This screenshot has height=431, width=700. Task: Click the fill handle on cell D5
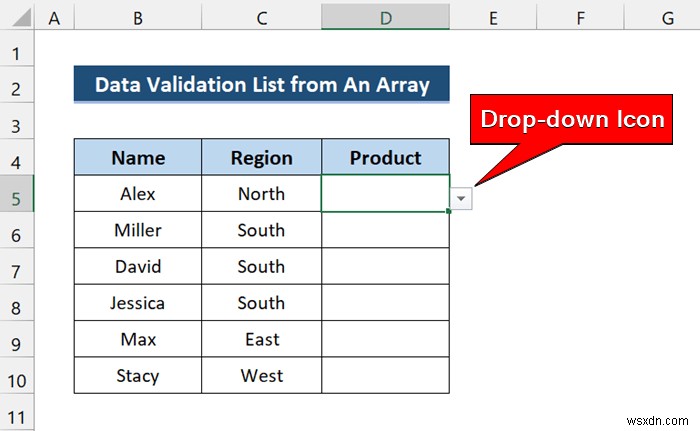click(449, 211)
